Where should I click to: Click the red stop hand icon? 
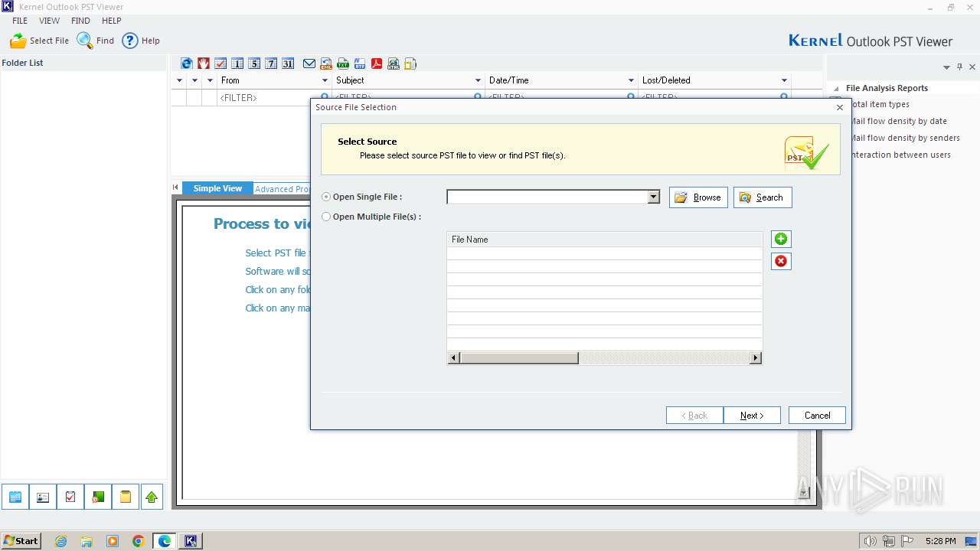[204, 64]
